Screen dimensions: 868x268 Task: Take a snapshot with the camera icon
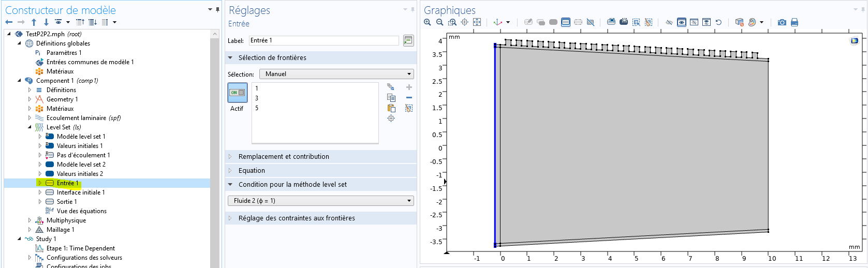782,22
